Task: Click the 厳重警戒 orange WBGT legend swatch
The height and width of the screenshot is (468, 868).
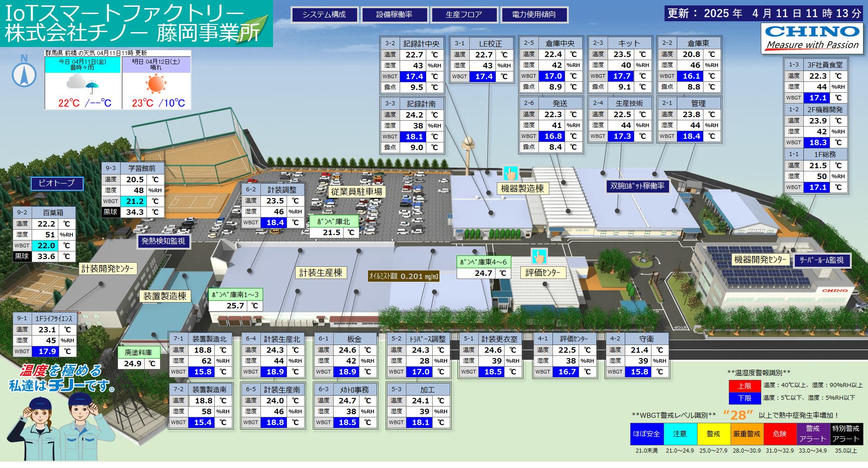Action: point(747,434)
